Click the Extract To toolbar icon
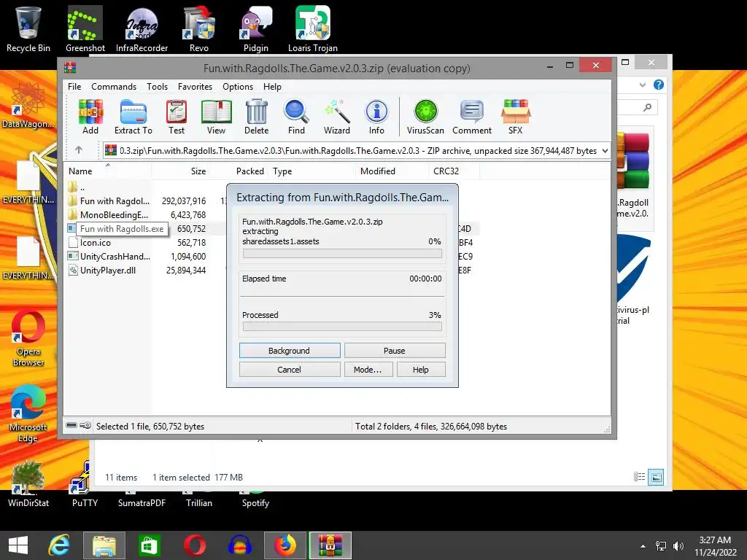Image resolution: width=747 pixels, height=560 pixels. 133,117
